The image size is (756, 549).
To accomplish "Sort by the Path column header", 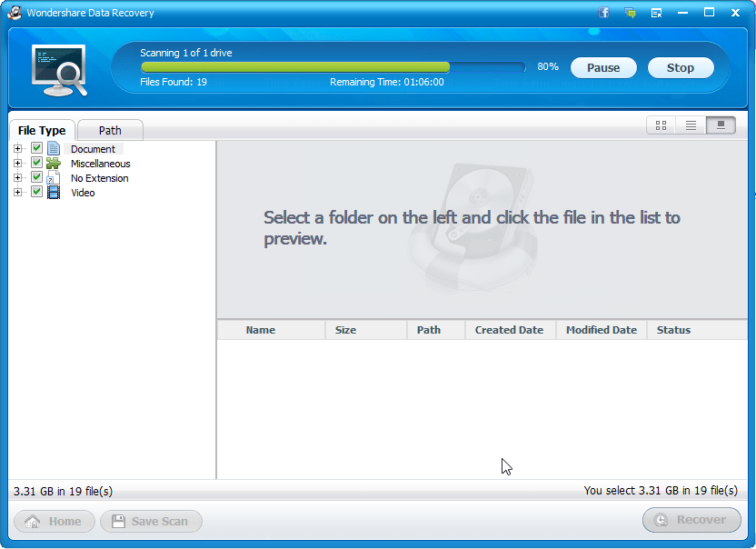I will [436, 330].
